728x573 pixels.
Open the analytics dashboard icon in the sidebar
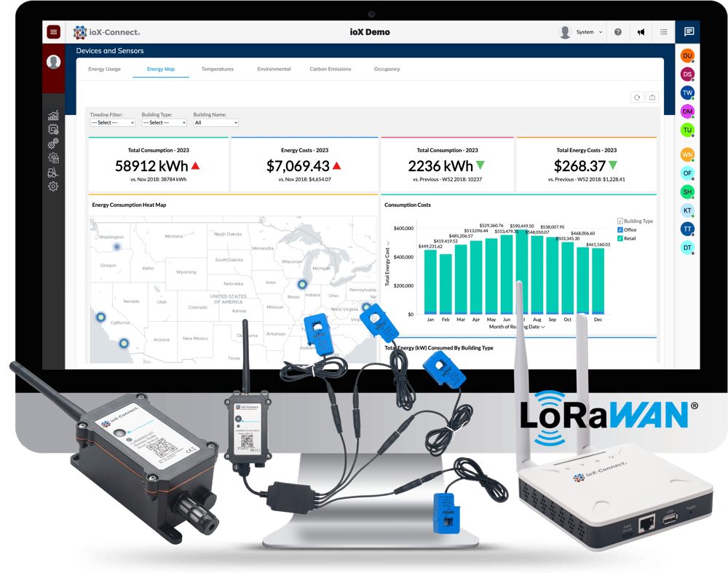pos(55,115)
